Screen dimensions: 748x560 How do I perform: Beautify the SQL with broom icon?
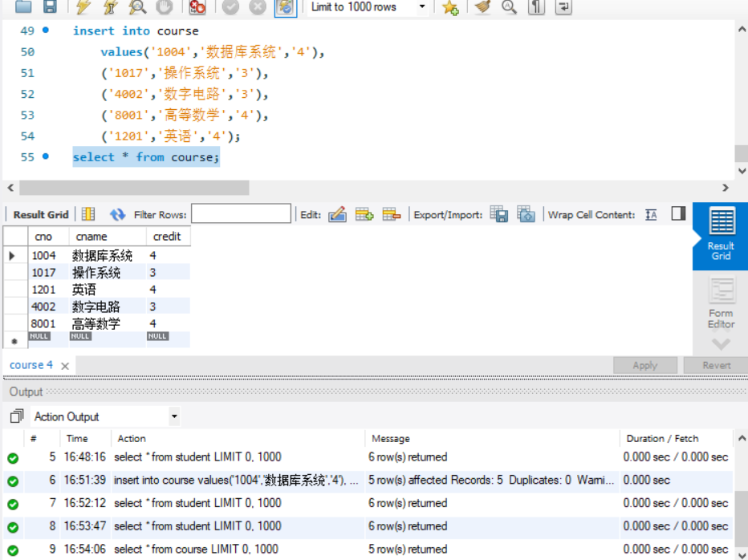tap(483, 6)
